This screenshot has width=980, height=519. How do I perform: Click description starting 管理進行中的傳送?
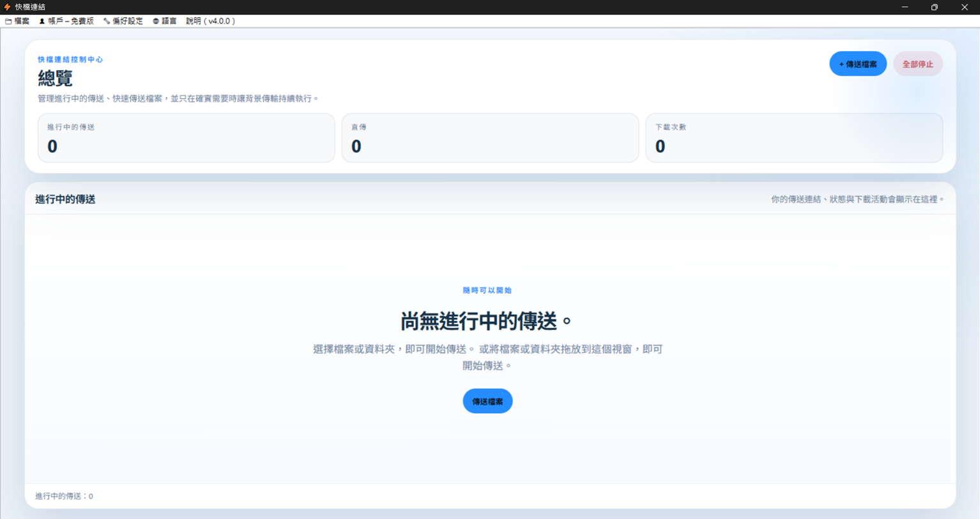click(x=178, y=98)
